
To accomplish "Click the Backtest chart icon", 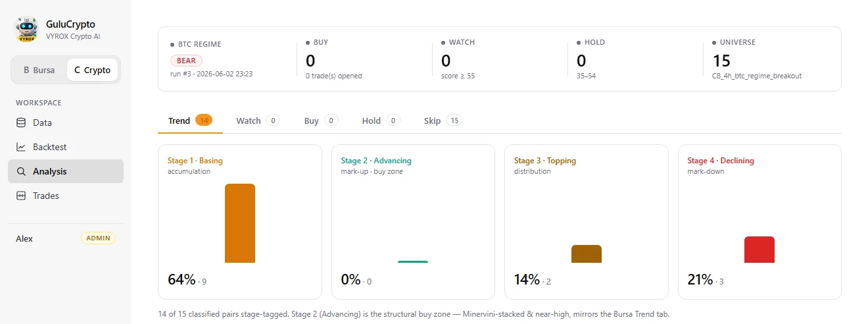I will (x=21, y=147).
